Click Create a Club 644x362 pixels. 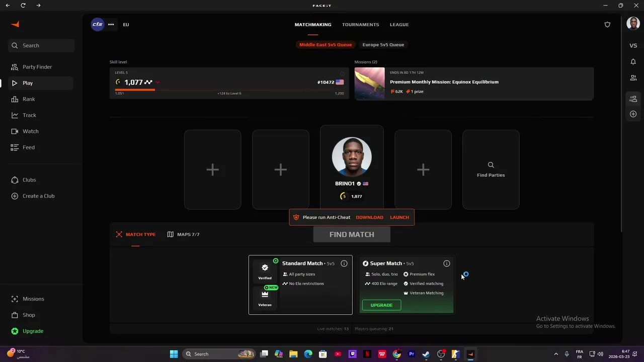(41, 196)
